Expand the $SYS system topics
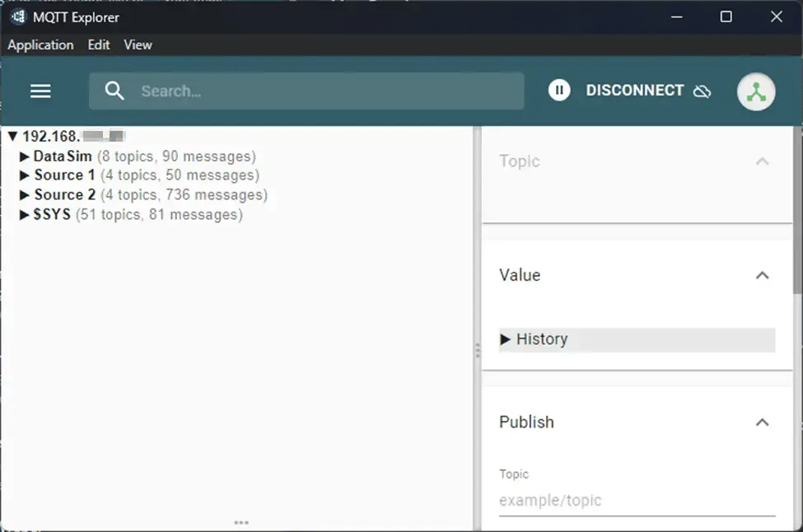This screenshot has width=803, height=532. pos(24,214)
